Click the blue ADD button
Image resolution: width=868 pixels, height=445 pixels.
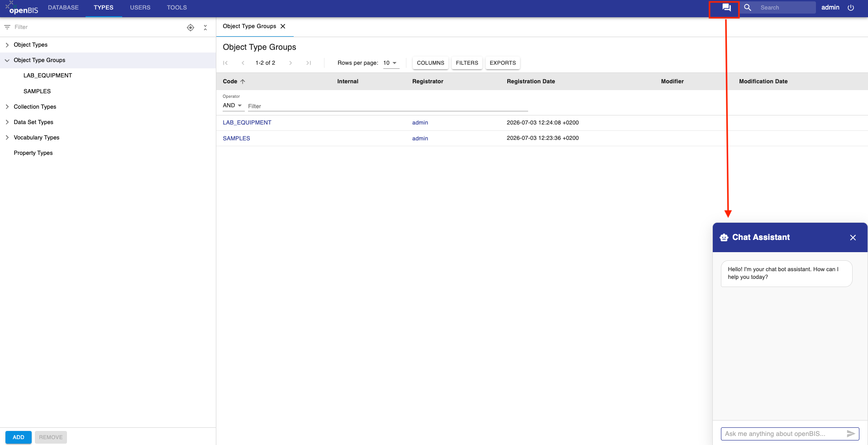coord(19,437)
